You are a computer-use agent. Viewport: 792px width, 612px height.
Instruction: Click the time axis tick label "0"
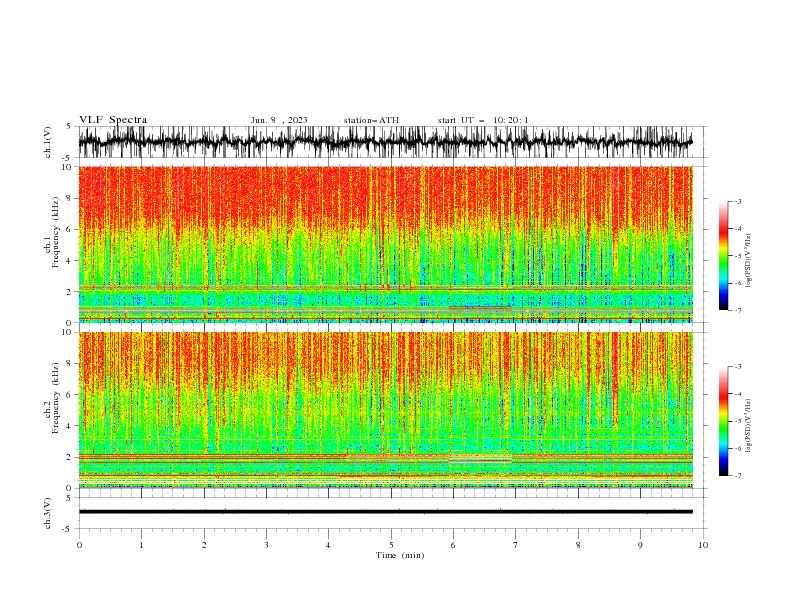point(79,545)
